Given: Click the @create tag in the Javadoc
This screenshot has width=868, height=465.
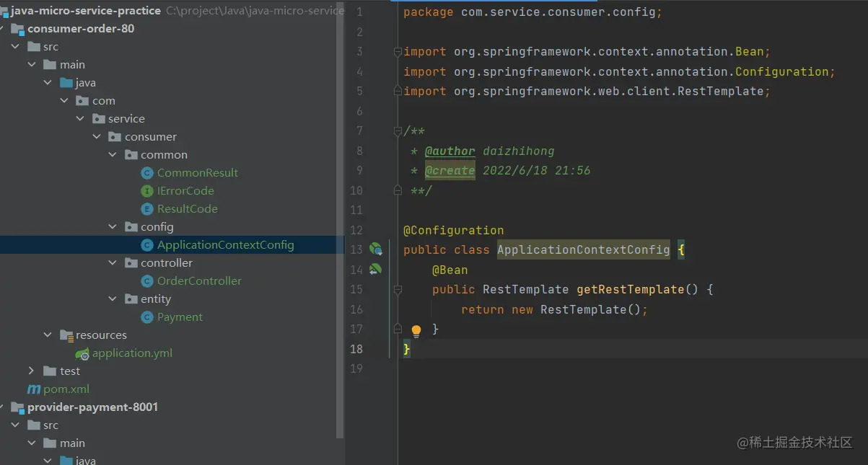Looking at the screenshot, I should pyautogui.click(x=450, y=171).
